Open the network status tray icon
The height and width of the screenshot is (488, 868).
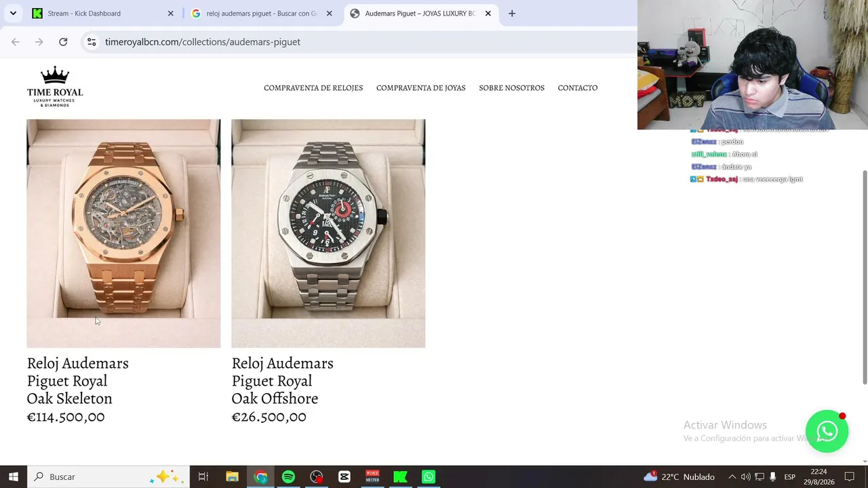(759, 476)
